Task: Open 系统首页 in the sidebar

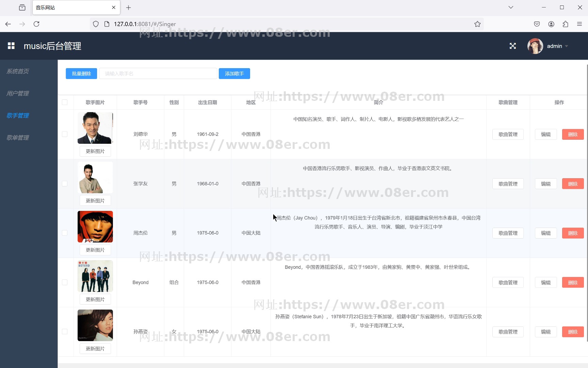Action: [x=18, y=71]
